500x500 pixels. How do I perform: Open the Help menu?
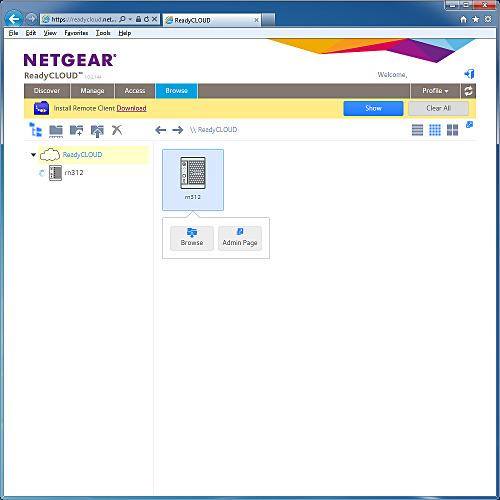(125, 33)
